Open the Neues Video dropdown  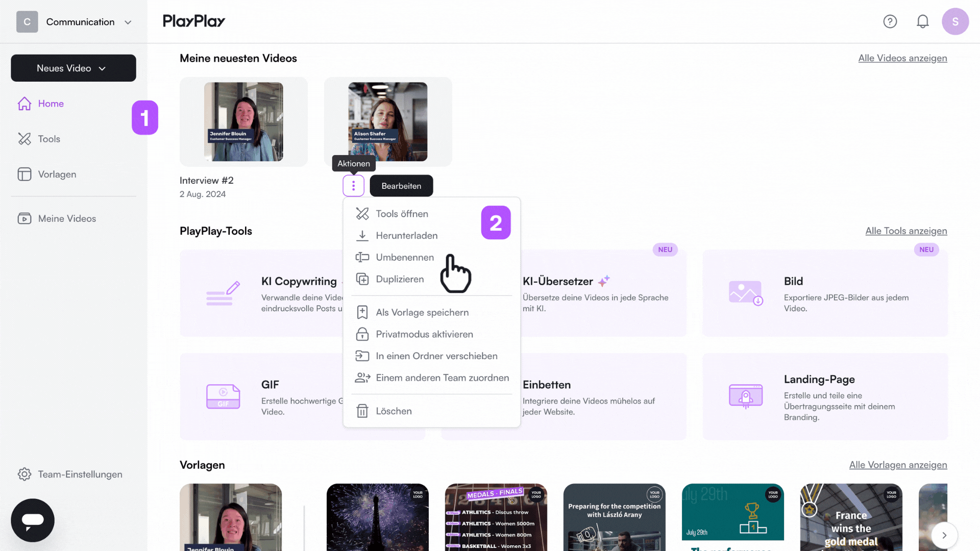point(73,68)
